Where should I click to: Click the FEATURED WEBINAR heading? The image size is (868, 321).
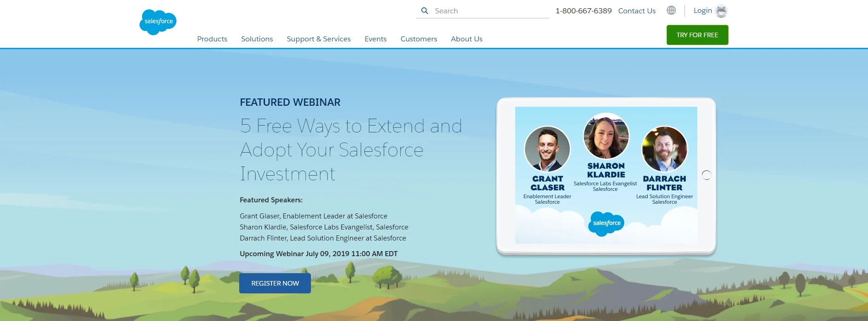(290, 103)
